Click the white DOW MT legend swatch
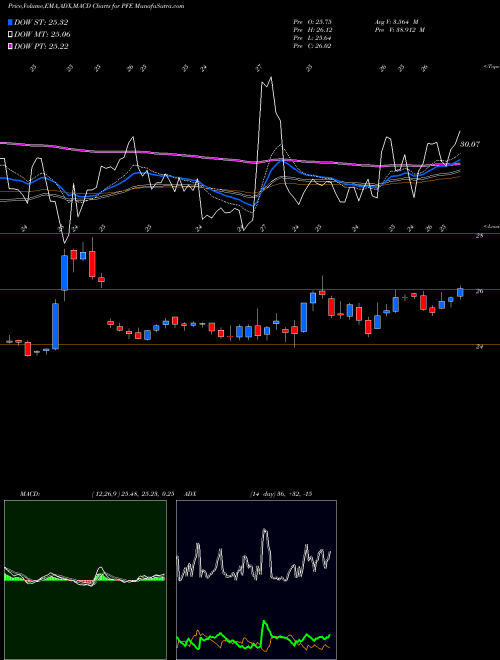 click(x=11, y=35)
